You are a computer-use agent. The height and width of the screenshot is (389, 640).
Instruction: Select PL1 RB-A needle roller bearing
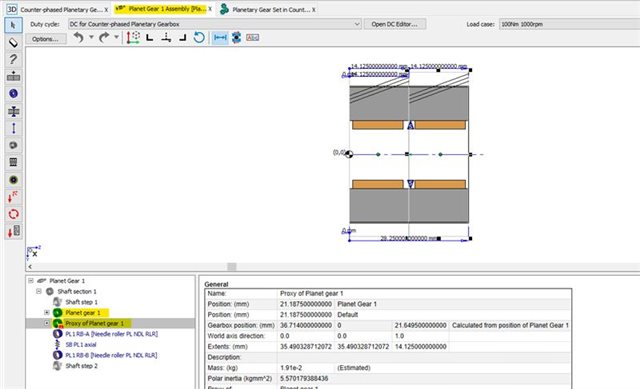pyautogui.click(x=111, y=334)
